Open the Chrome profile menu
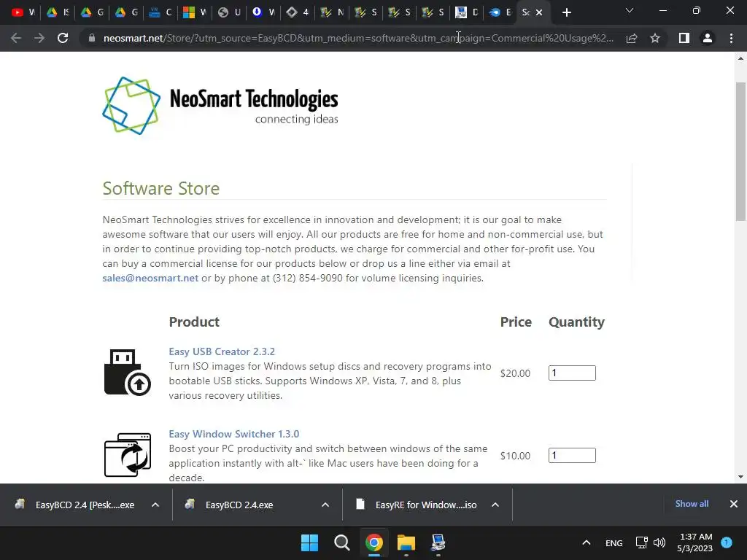Image resolution: width=747 pixels, height=560 pixels. tap(708, 38)
